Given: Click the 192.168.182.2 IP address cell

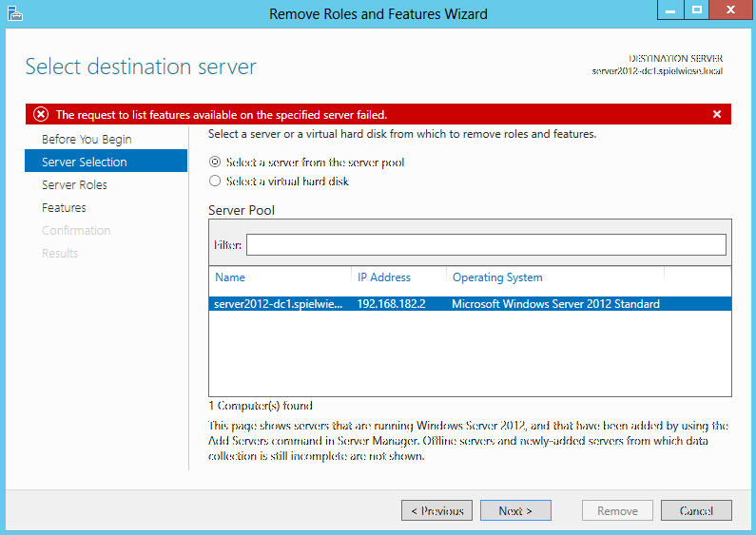Looking at the screenshot, I should click(391, 304).
